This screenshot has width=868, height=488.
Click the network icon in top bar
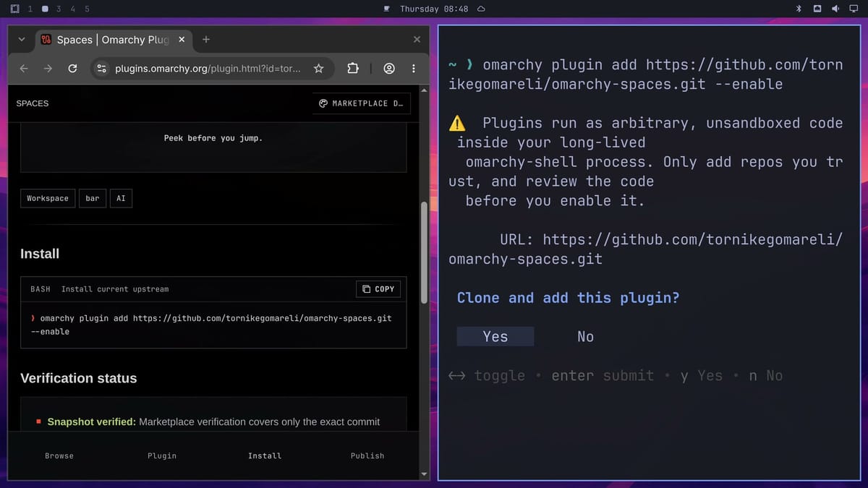(x=817, y=9)
